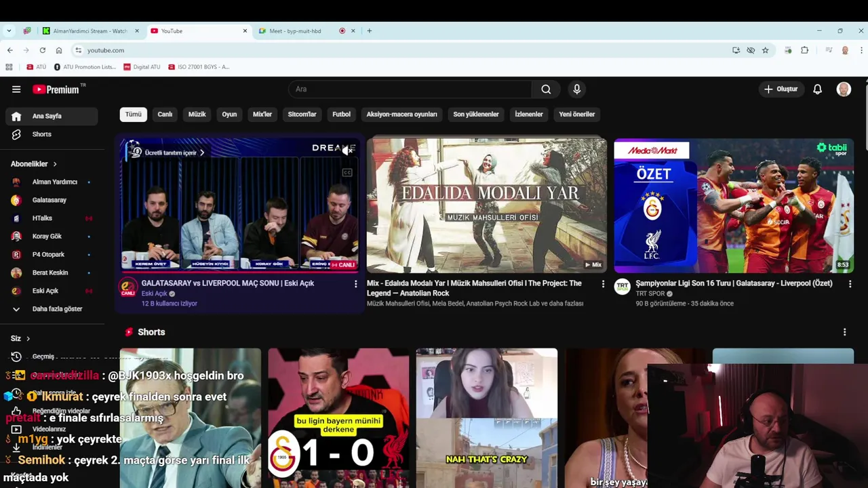The image size is (868, 488).
Task: Open the Edalıda Modalı Yar thumbnail
Action: (486, 205)
